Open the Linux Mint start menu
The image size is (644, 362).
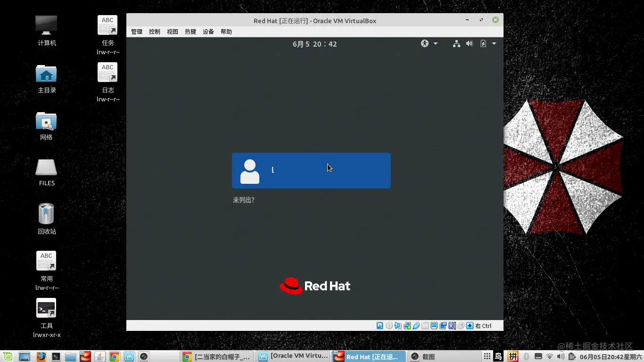pos(8,356)
